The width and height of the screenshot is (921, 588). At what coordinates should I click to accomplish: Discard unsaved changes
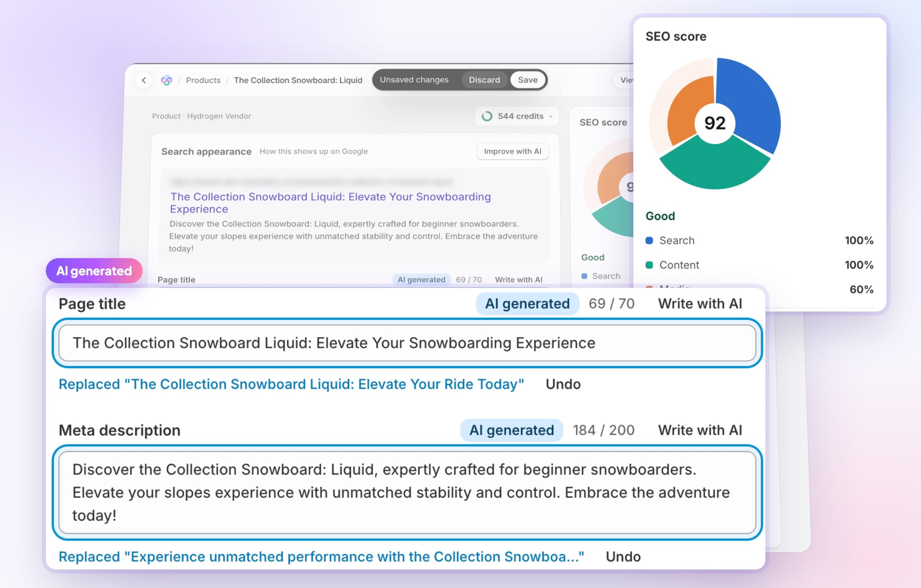484,80
